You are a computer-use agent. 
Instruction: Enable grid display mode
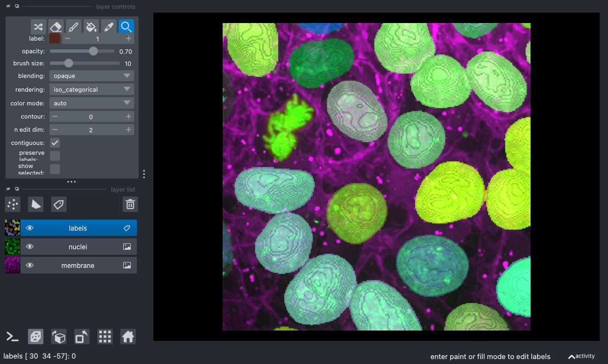(x=104, y=336)
